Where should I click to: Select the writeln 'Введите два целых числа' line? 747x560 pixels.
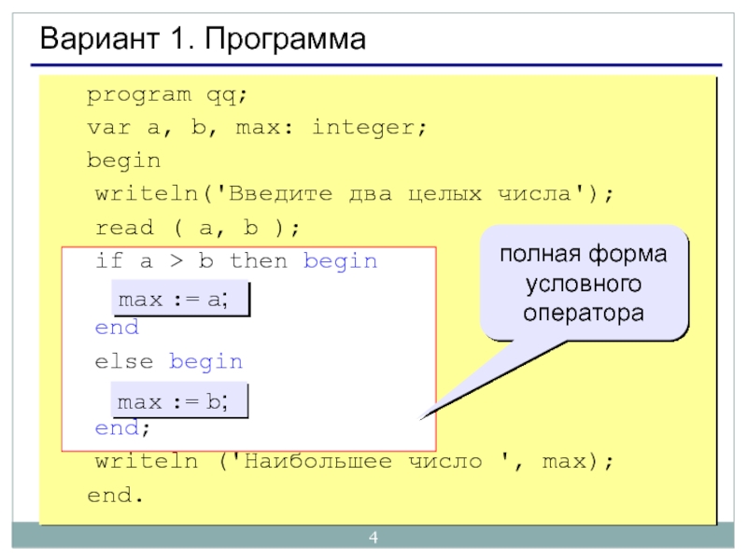355,194
